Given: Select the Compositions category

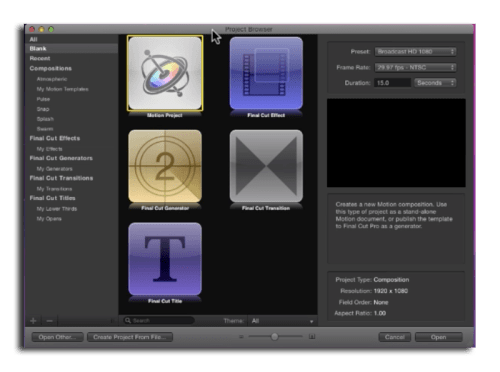Looking at the screenshot, I should pyautogui.click(x=51, y=68).
